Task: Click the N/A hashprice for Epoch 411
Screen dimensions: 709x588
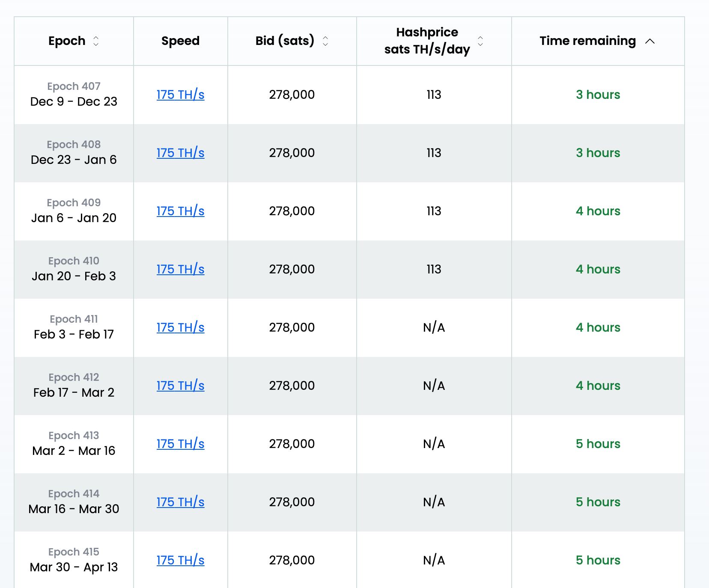Action: pyautogui.click(x=434, y=327)
